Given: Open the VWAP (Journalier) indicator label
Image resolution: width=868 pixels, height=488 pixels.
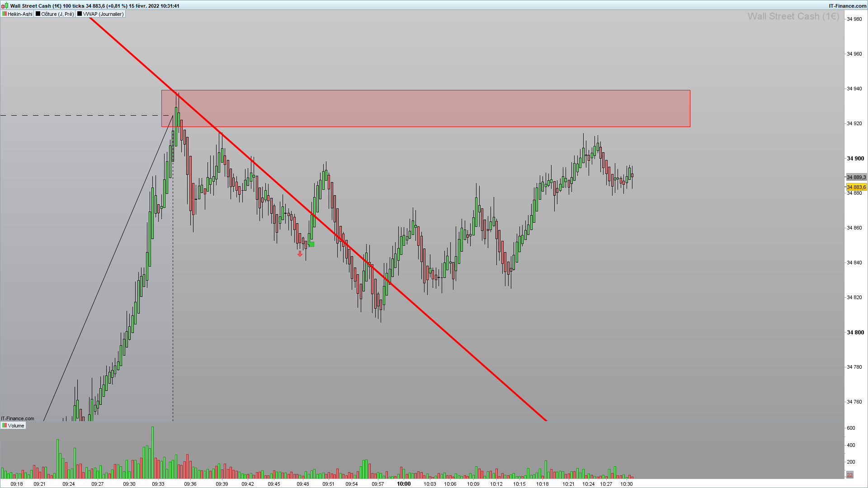Looking at the screenshot, I should (103, 14).
